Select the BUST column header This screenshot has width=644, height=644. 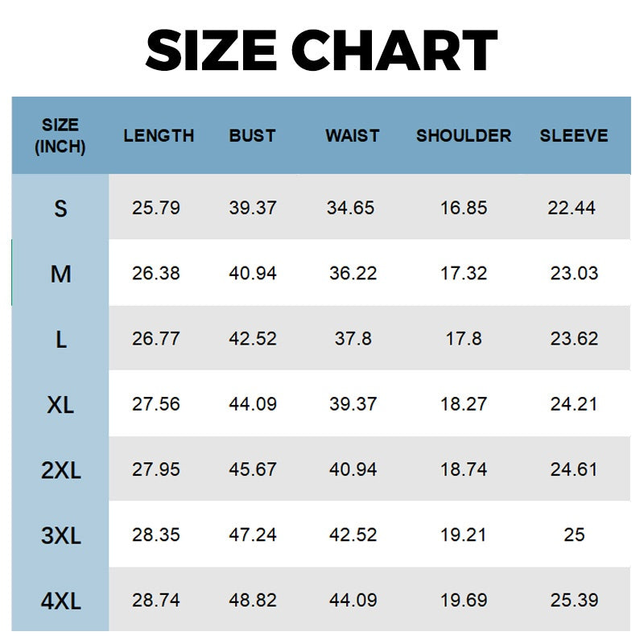pos(252,136)
